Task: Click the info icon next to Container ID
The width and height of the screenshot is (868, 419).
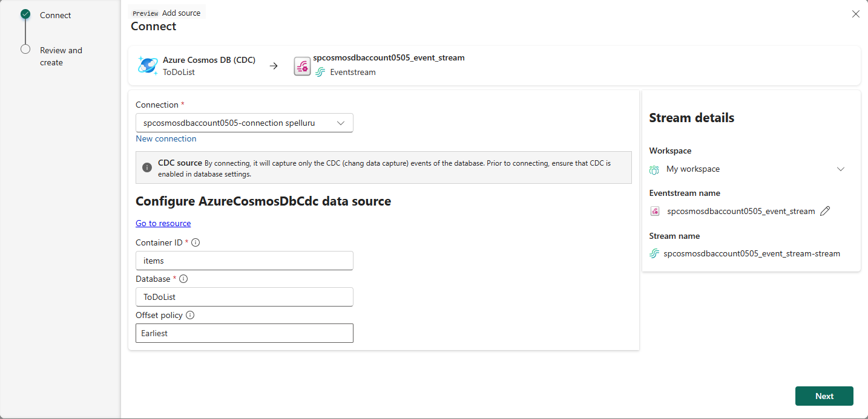Action: pos(196,242)
